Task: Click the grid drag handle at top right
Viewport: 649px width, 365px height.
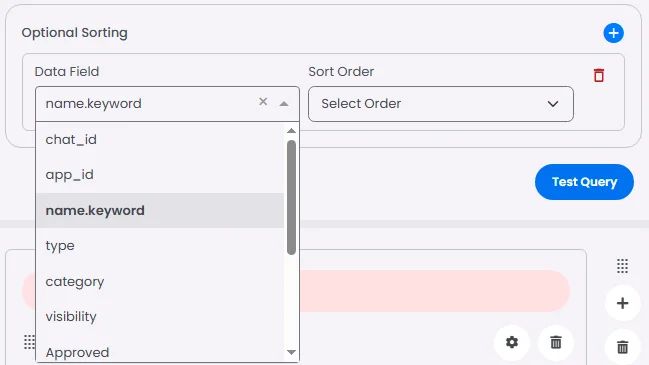Action: click(623, 266)
